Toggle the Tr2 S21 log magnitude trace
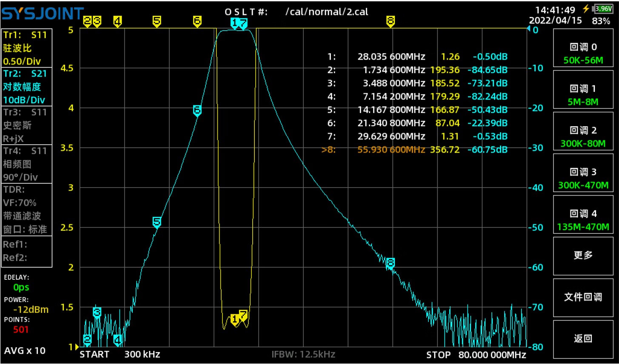Screen dimensions: 619x364 pos(27,87)
